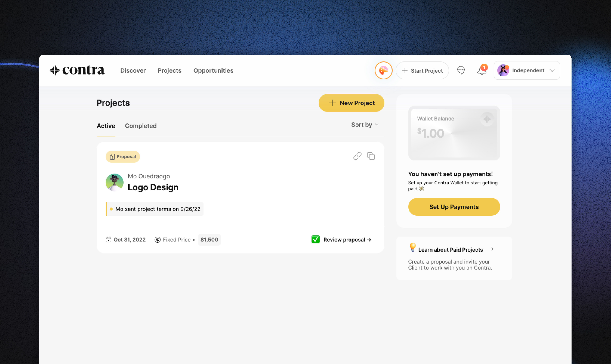The height and width of the screenshot is (364, 611).
Task: Click the Oct 31, 2022 date text
Action: [x=129, y=240]
